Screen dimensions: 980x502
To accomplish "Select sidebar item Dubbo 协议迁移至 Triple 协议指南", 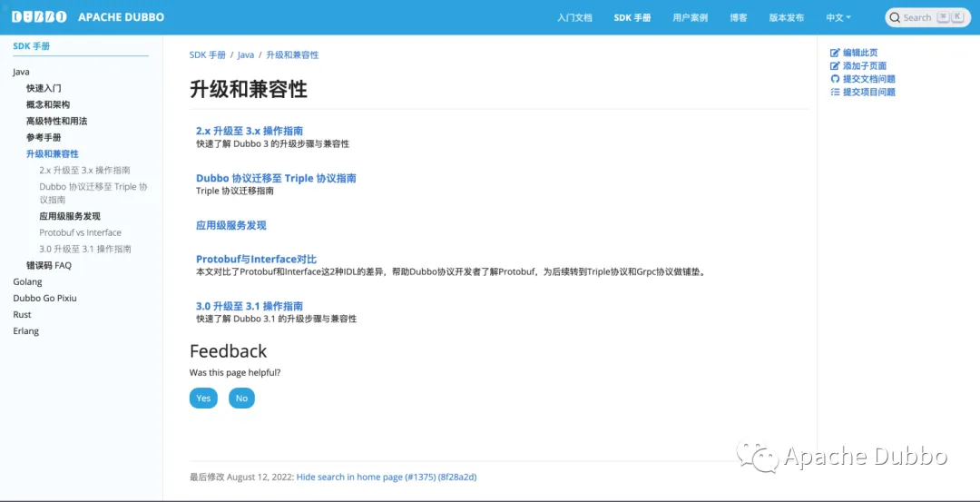I will point(93,193).
